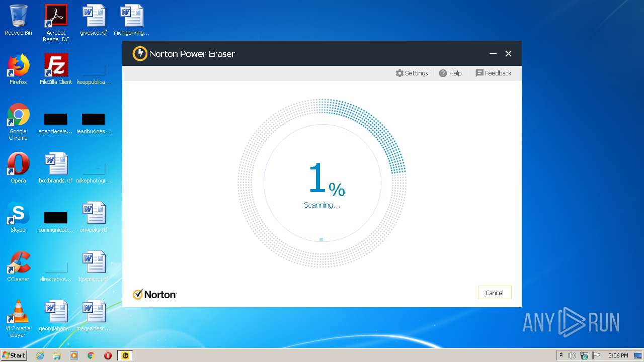Screen dimensions: 644x362
Task: Click the Settings gear icon
Action: (x=399, y=73)
